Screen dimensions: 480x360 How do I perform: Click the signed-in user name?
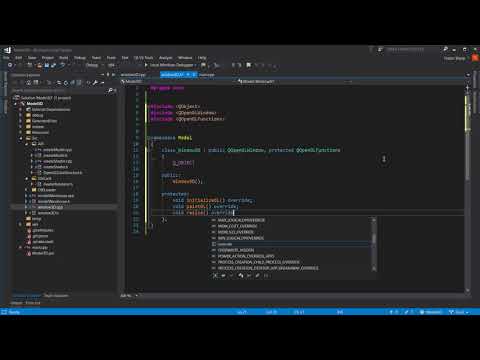[454, 58]
